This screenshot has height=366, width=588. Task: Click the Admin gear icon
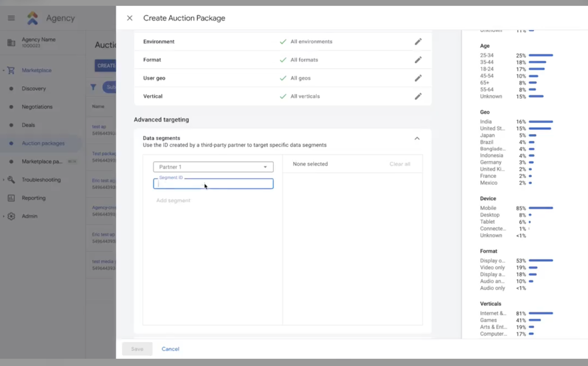point(11,216)
